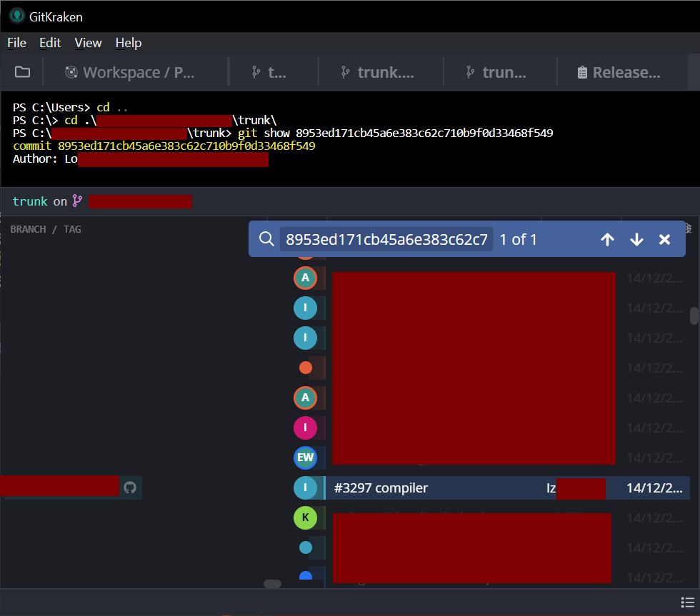Click the branch icon next to trunk

click(x=77, y=201)
